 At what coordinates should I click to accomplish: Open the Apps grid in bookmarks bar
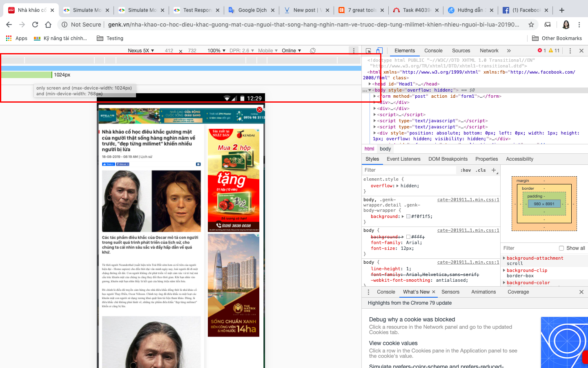(x=17, y=38)
